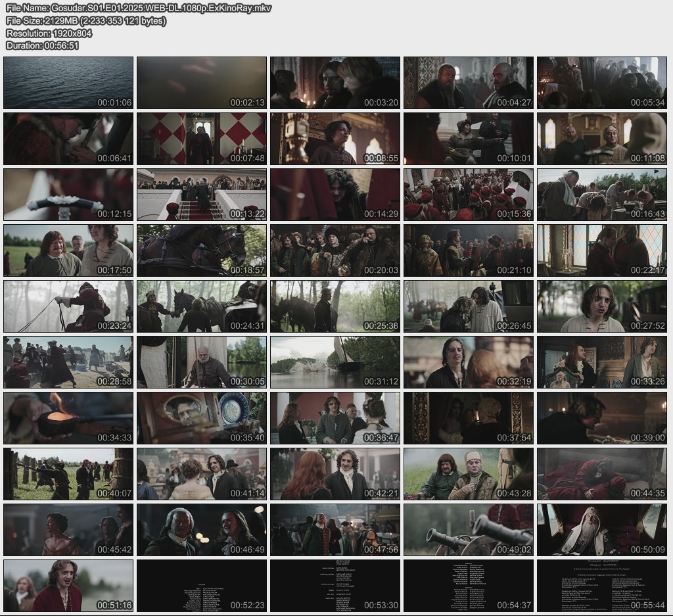Select the frame at 00:21:10
Screen dimensions: 673x616
[469, 250]
